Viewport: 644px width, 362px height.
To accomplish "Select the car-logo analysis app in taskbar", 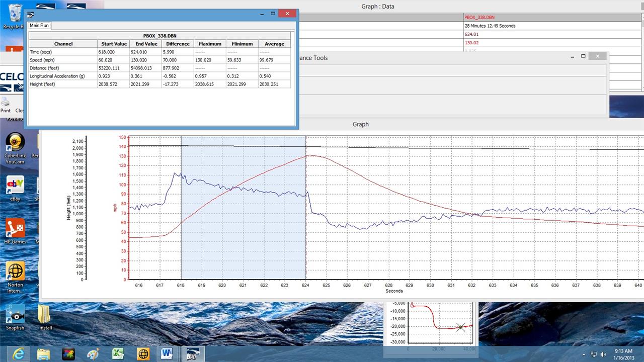I will coord(193,353).
